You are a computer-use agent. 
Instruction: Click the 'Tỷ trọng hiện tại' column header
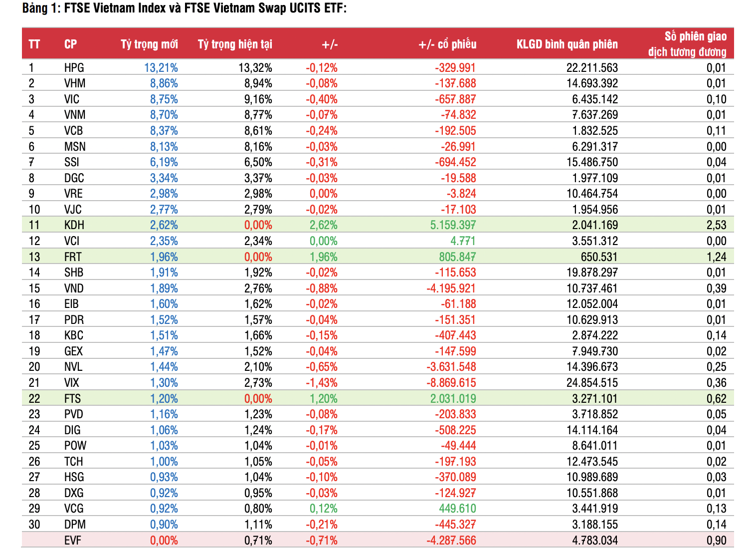(x=235, y=44)
